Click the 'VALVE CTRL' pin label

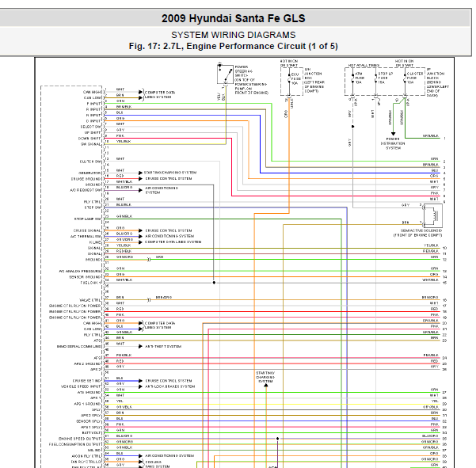pyautogui.click(x=90, y=300)
